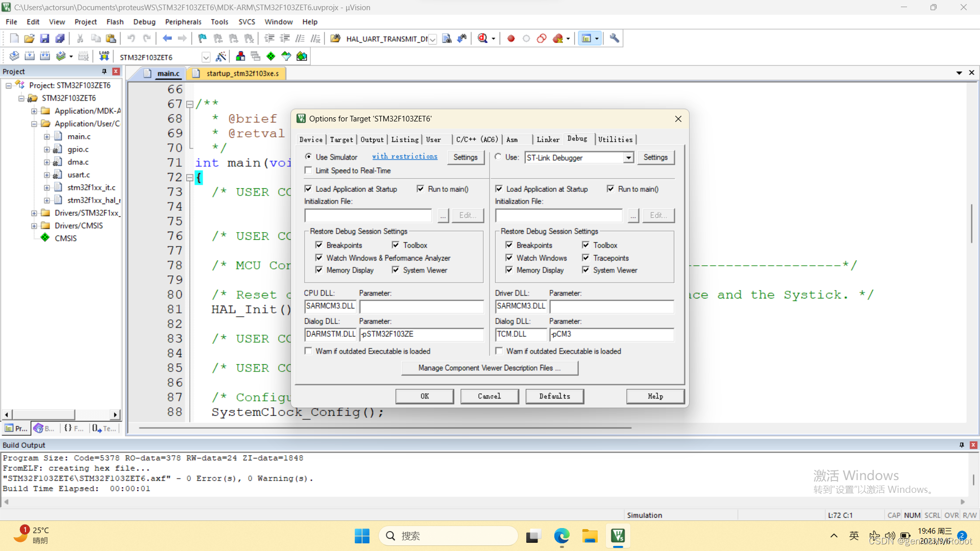Expand the main.c tree node
980x551 pixels.
coord(47,136)
